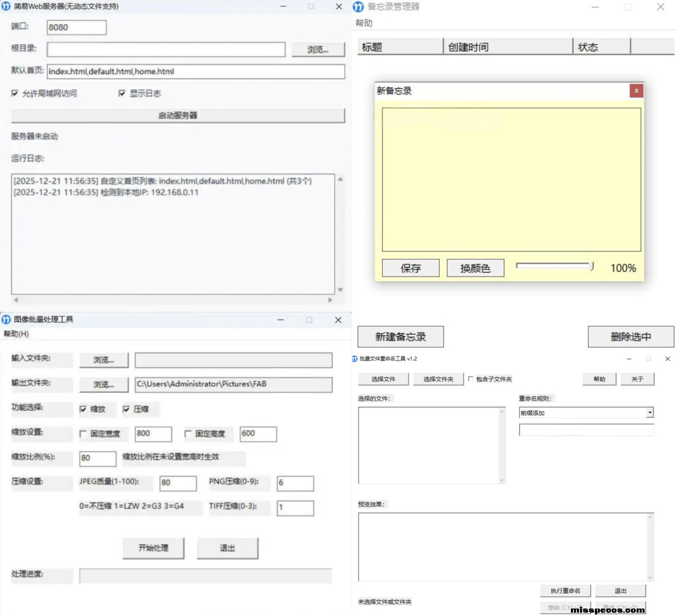Click the 启动服务器 start button

tap(178, 116)
